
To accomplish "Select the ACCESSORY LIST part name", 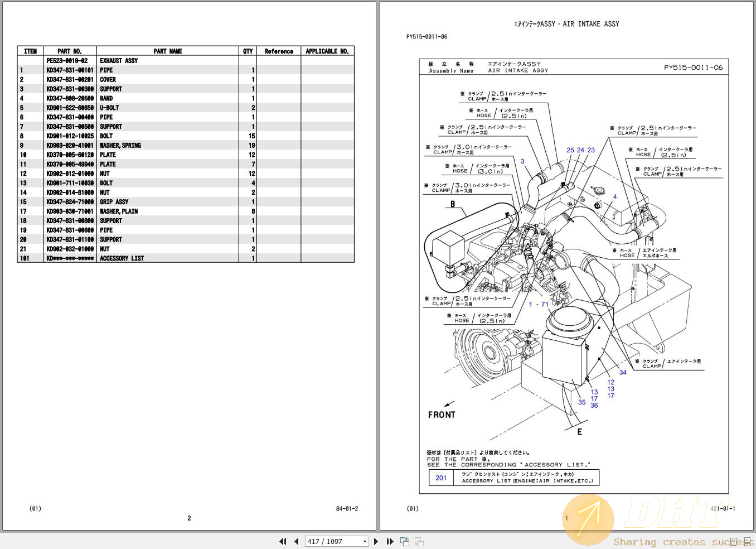I will pyautogui.click(x=122, y=258).
